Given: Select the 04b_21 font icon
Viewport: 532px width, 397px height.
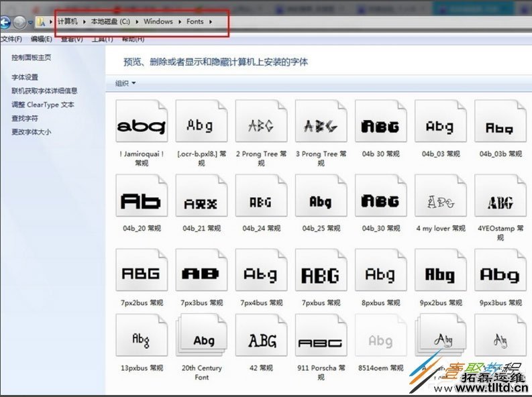Looking at the screenshot, I should (x=201, y=196).
